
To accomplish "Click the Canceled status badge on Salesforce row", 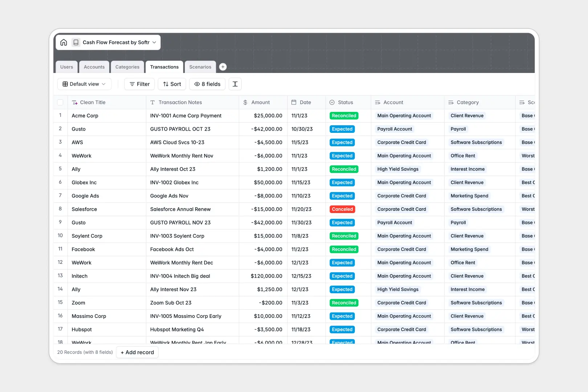I will [x=342, y=209].
